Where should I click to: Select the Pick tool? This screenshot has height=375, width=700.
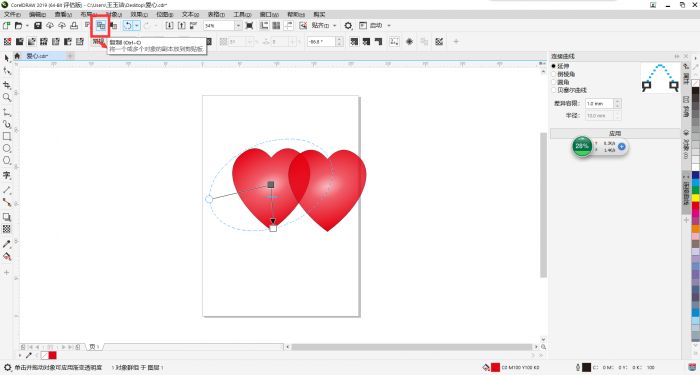(7, 58)
